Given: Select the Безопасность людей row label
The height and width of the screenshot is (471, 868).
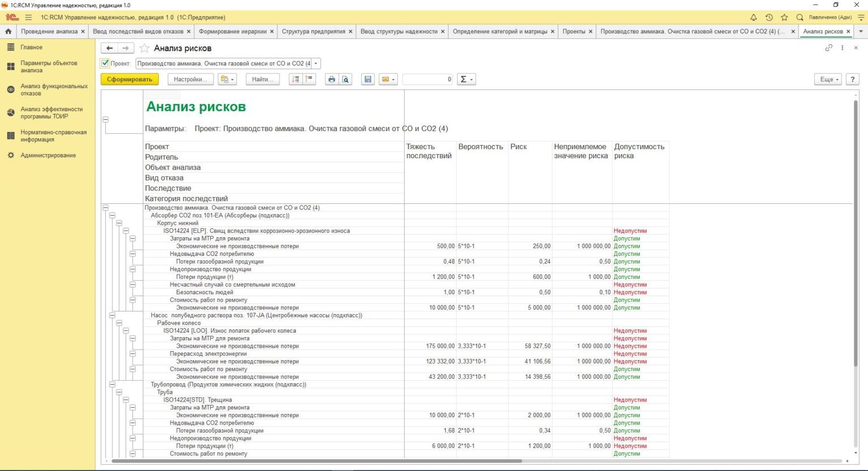Looking at the screenshot, I should [205, 293].
